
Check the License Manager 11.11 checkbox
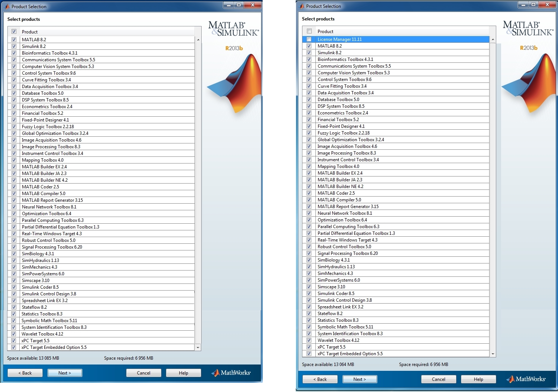point(309,39)
